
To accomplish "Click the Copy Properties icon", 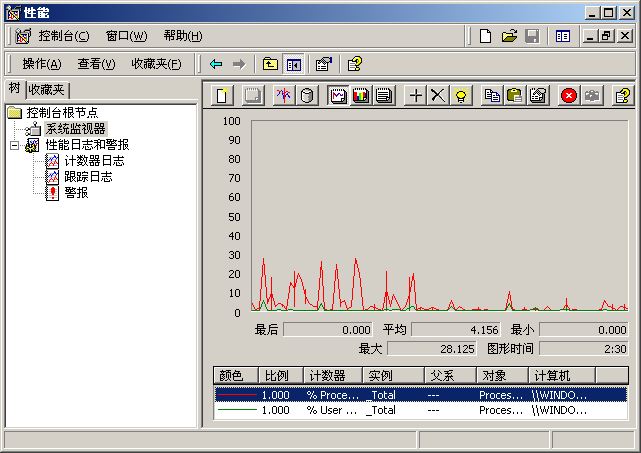I will (x=492, y=95).
